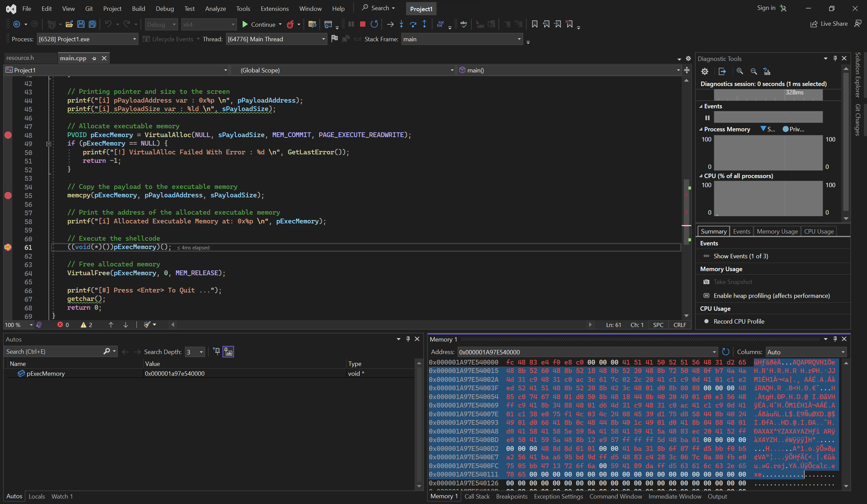867x504 pixels.
Task: Click Diagnostic Tools Zoom Out icon
Action: (x=754, y=71)
